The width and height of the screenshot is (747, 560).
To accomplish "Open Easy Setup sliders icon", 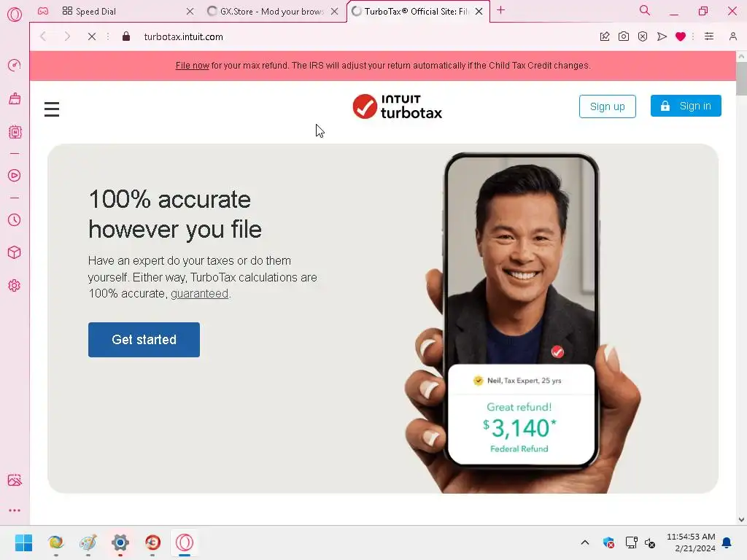I will 709,36.
